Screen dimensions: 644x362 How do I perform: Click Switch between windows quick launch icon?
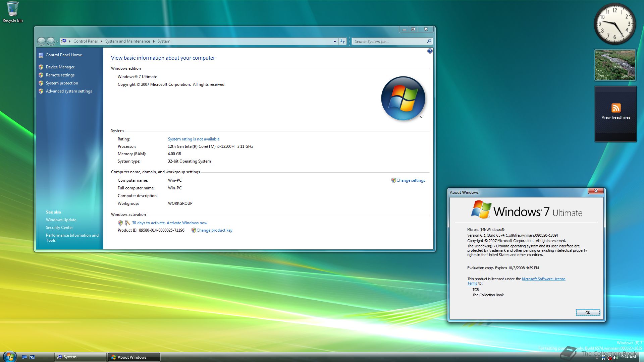32,357
